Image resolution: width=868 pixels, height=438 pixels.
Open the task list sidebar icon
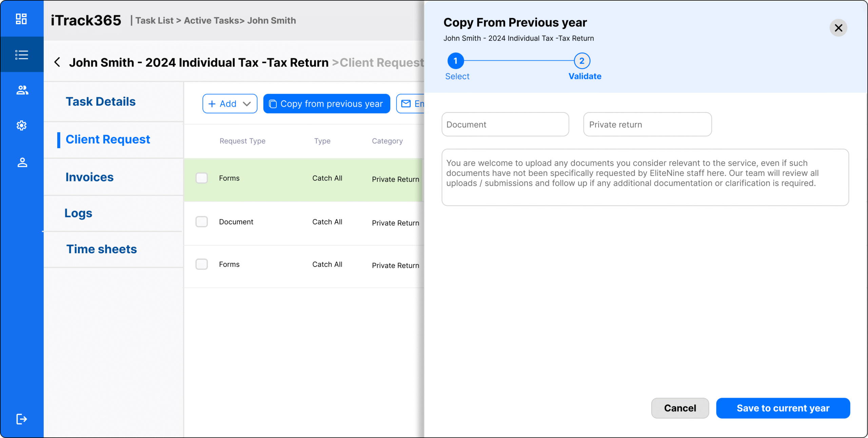point(21,55)
